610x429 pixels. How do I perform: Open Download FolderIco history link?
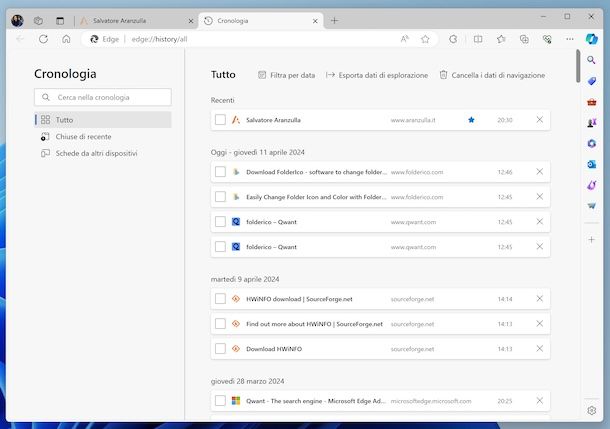[x=316, y=172]
